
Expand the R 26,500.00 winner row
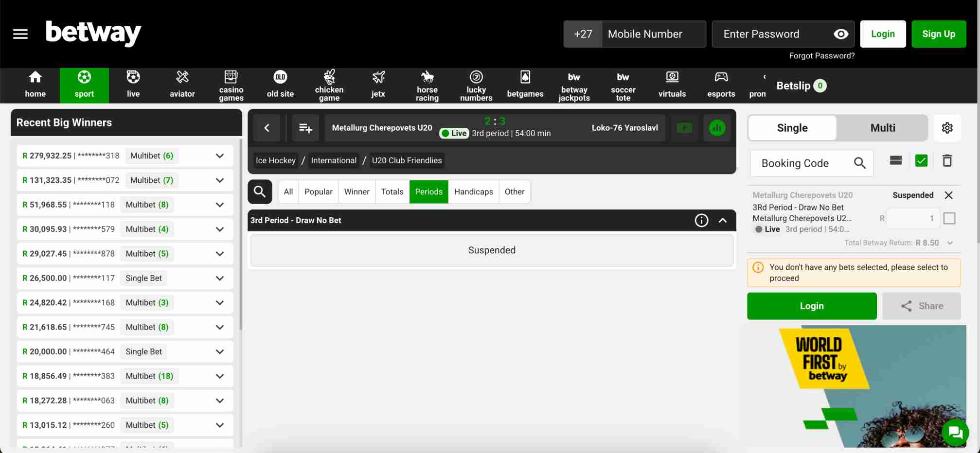pos(220,278)
